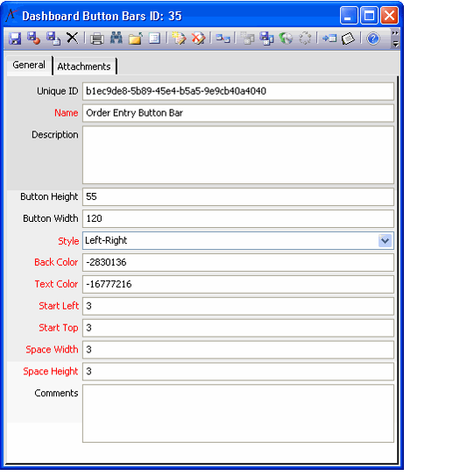This screenshot has width=460, height=476.
Task: Click the Space Width input field
Action: coord(238,350)
